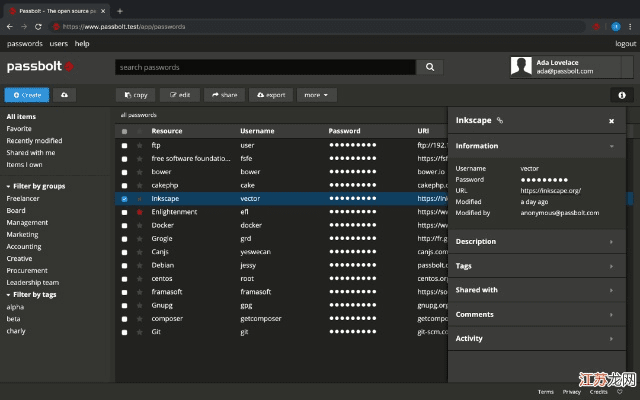Expand the Comments section
The image size is (640, 400).
[x=535, y=314]
